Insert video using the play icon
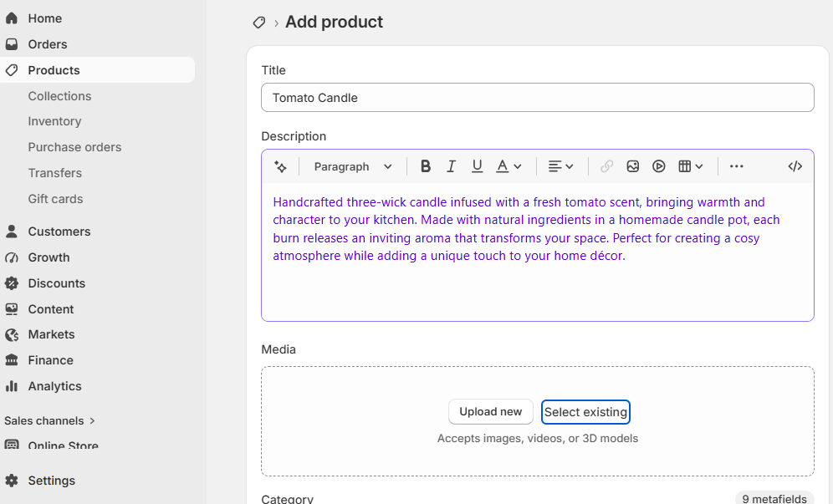 click(x=659, y=167)
